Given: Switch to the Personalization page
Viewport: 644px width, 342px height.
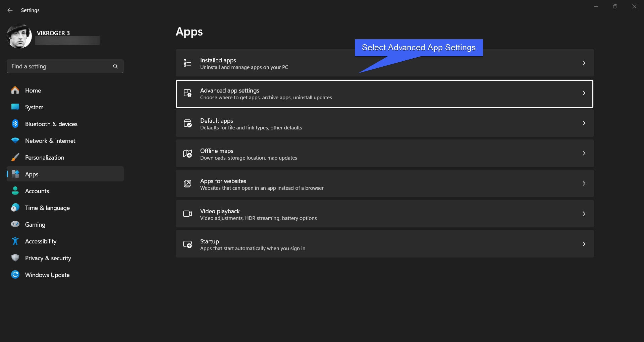Looking at the screenshot, I should point(45,158).
